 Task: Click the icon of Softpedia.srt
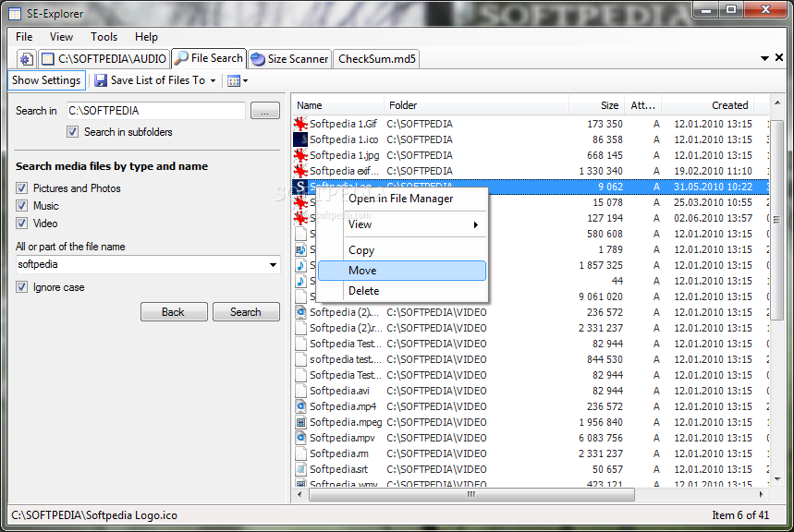[x=300, y=469]
